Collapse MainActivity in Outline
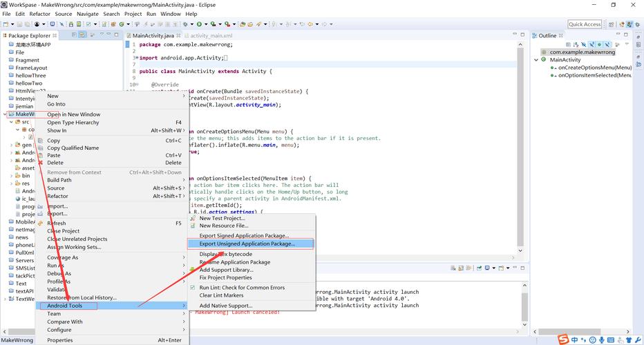This screenshot has height=345, width=644. pyautogui.click(x=536, y=59)
